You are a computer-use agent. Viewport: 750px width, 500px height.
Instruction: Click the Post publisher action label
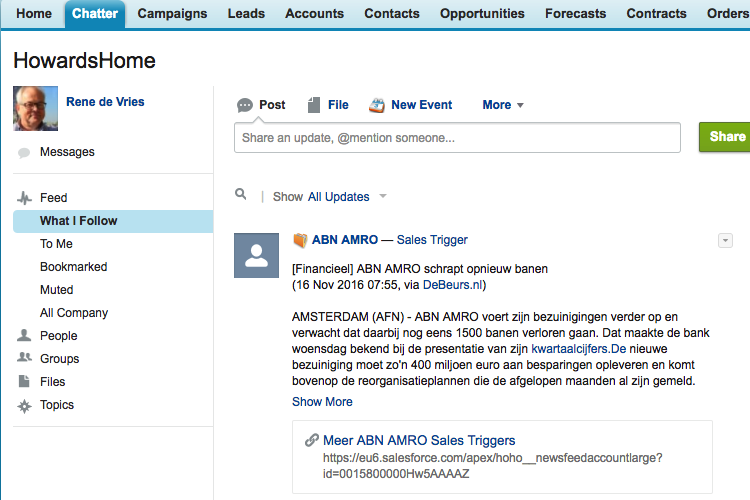coord(272,105)
